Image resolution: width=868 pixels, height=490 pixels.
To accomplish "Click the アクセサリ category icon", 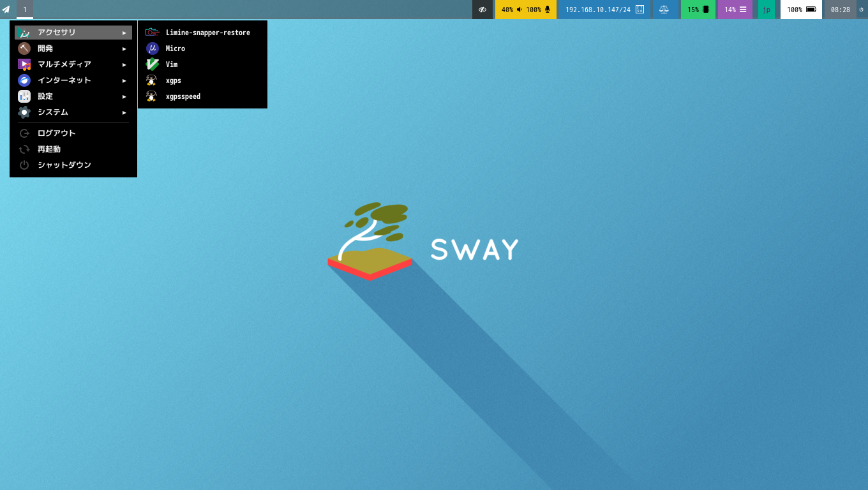I will point(24,33).
